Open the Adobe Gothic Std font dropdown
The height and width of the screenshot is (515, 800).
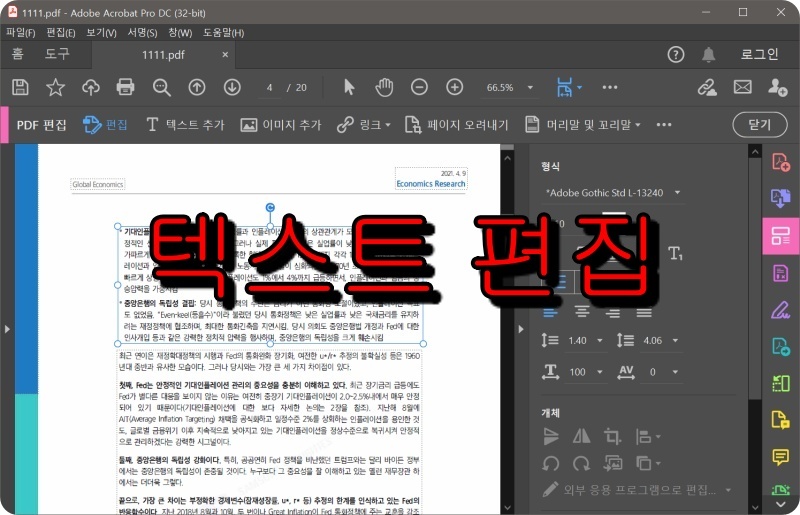tap(612, 193)
